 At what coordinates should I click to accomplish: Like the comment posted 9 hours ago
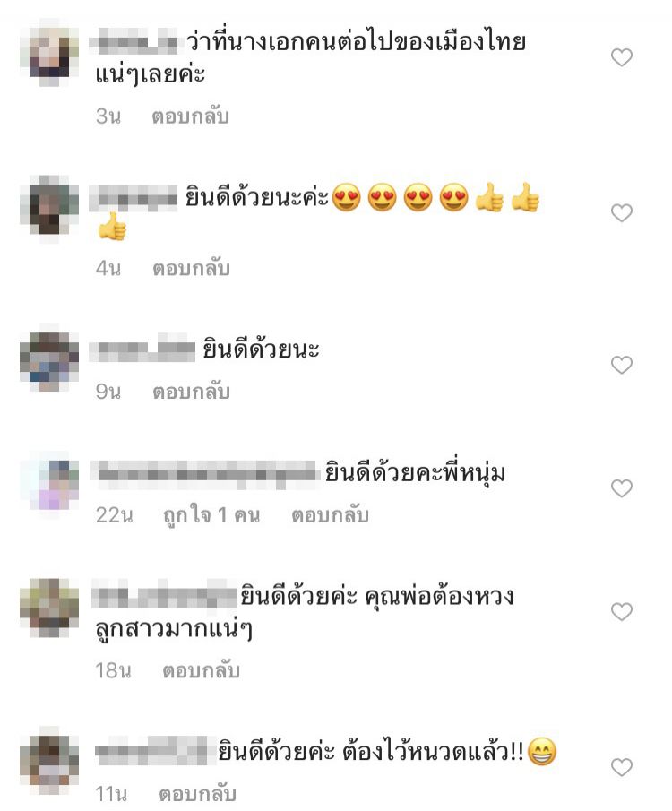point(621,365)
